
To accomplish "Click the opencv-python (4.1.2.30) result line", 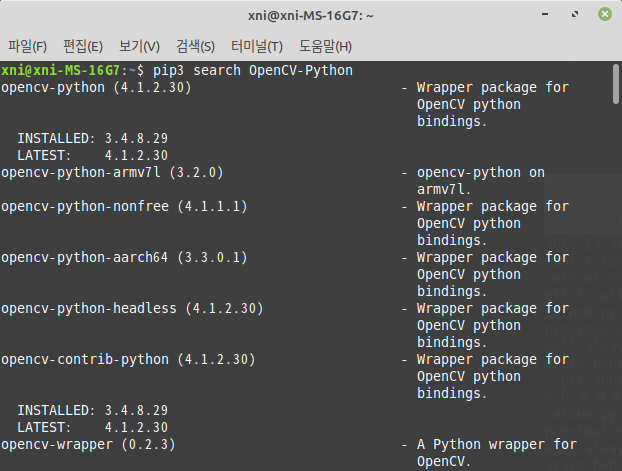I will click(96, 87).
